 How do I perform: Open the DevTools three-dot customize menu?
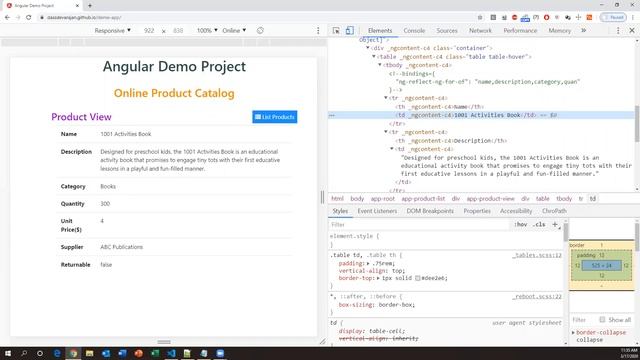(x=618, y=31)
